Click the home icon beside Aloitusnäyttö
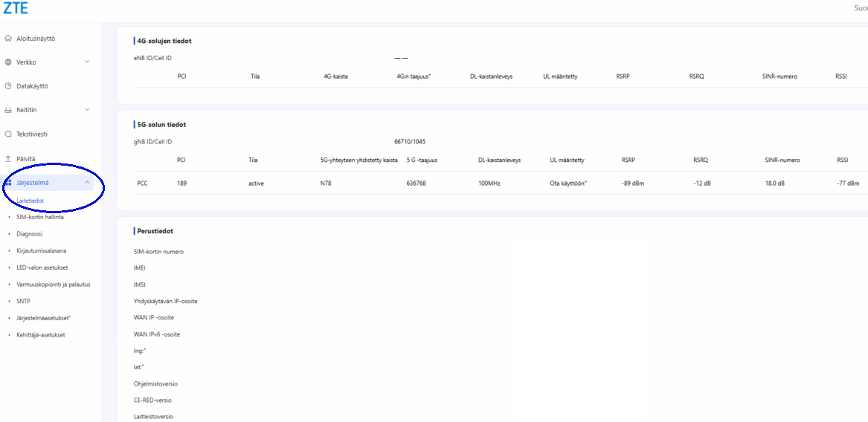The width and height of the screenshot is (868, 422). pyautogui.click(x=8, y=38)
